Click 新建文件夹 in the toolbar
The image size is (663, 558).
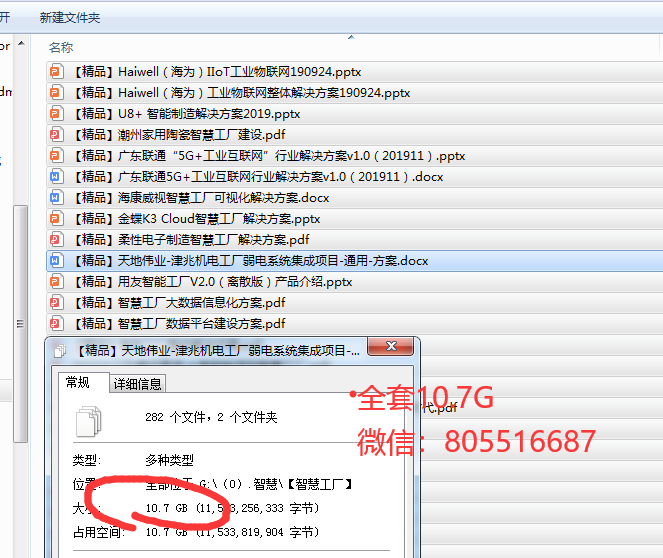pyautogui.click(x=70, y=18)
